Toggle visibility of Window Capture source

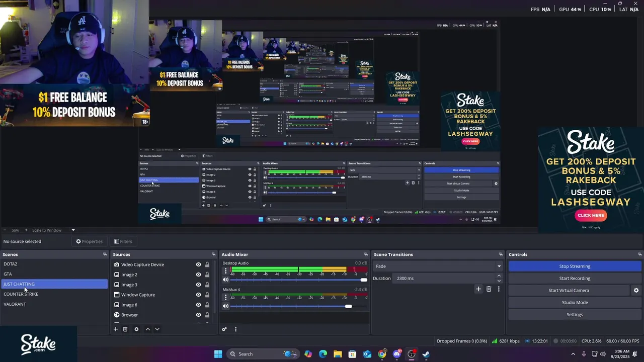[198, 295]
